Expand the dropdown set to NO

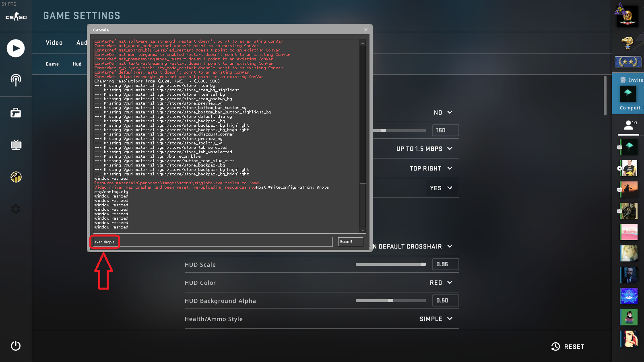tap(443, 113)
